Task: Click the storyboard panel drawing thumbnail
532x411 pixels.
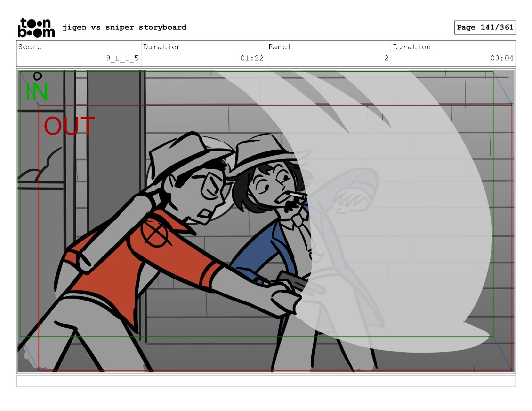Action: (266, 221)
